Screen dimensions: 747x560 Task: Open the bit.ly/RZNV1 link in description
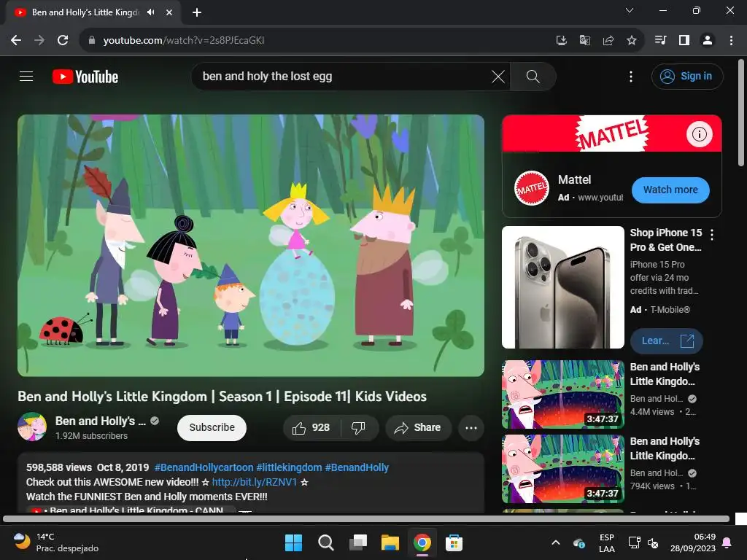[255, 482]
